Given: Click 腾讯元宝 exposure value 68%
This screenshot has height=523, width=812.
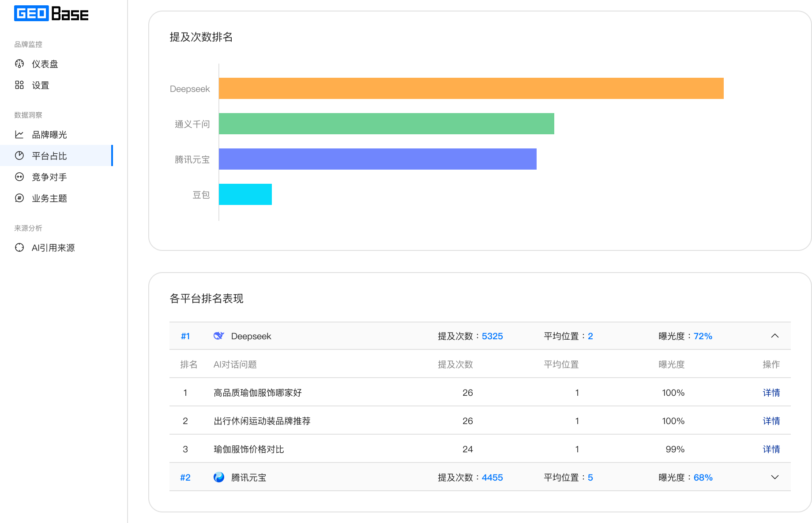Looking at the screenshot, I should (703, 477).
